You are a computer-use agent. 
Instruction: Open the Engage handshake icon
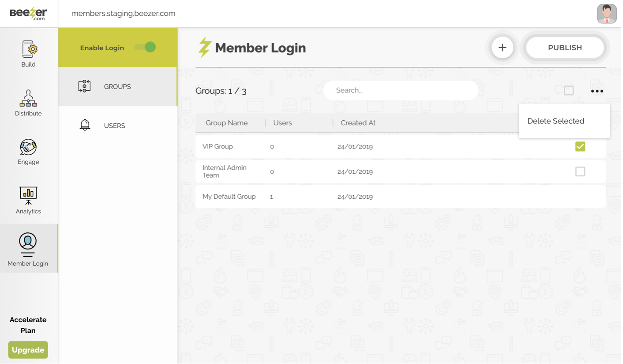28,148
